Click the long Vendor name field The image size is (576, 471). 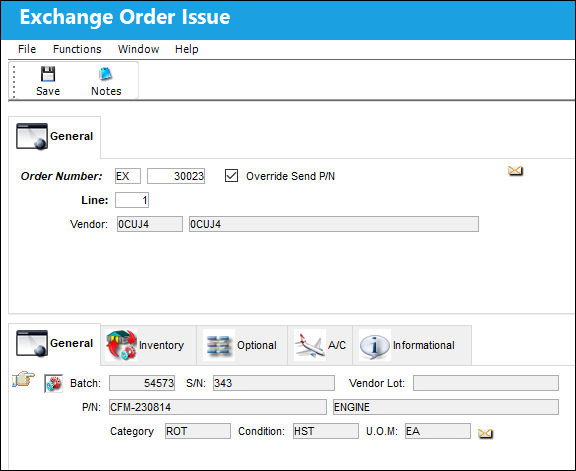click(334, 224)
